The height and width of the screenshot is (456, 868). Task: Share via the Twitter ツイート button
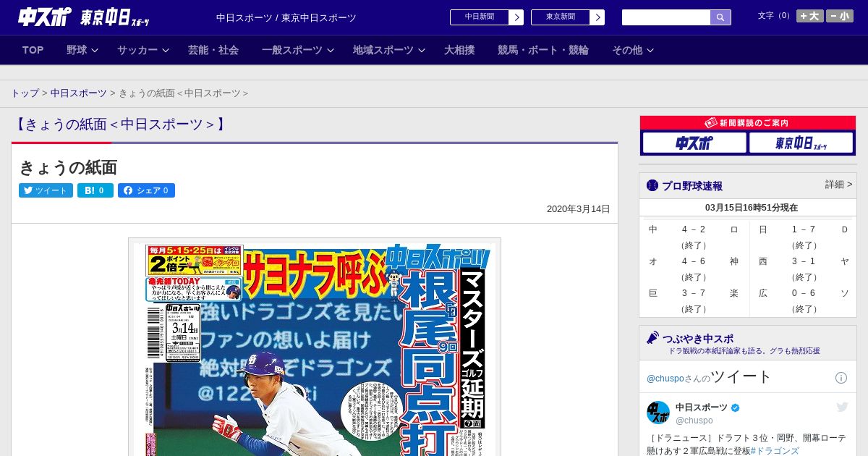[x=46, y=190]
